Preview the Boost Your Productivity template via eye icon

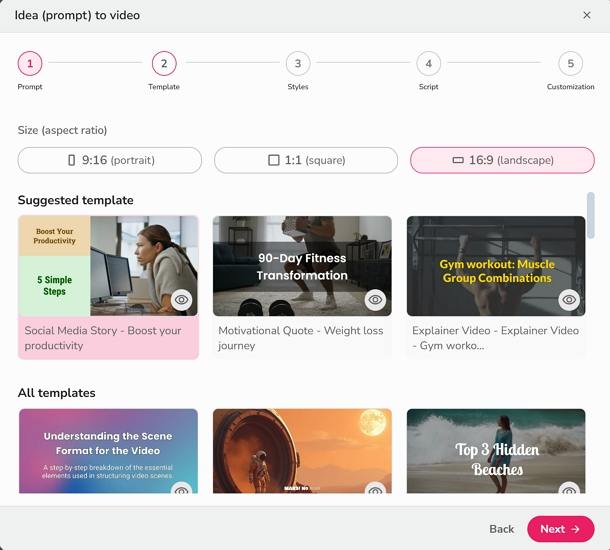click(181, 300)
